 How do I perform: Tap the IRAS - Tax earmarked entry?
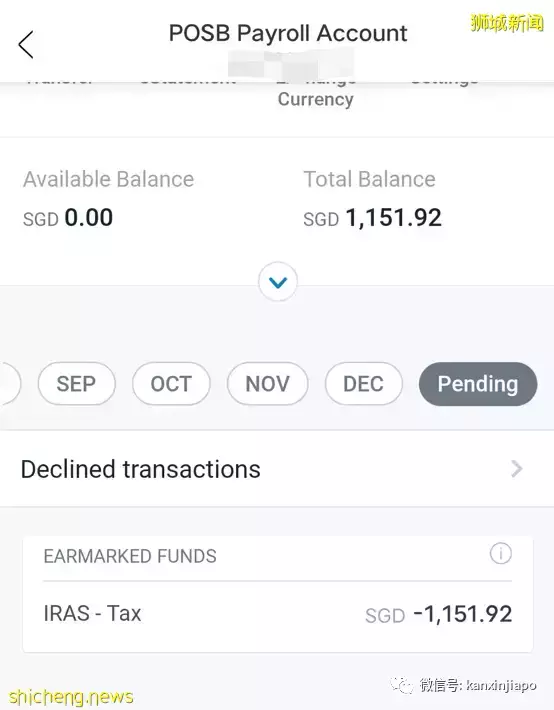[277, 614]
